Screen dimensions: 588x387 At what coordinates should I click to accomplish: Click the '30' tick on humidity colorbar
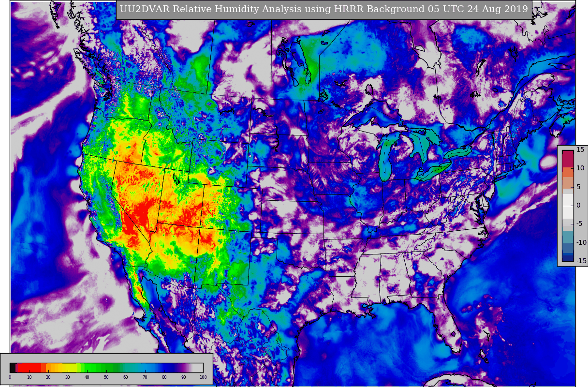(68, 377)
